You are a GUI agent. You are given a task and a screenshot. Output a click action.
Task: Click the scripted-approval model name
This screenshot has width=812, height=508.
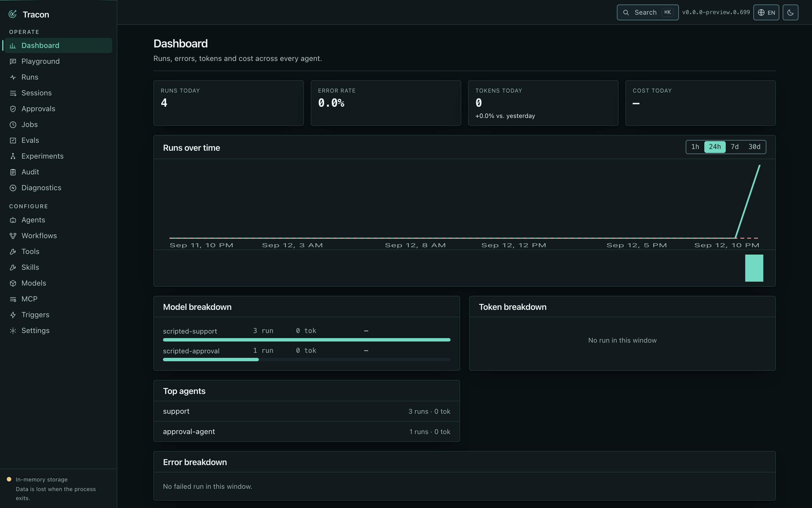191,351
